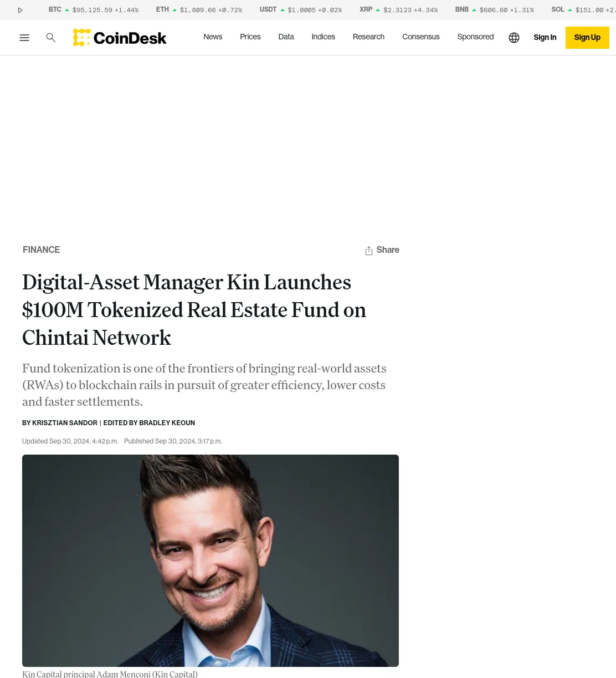Select the XRP price ticker
This screenshot has height=678, width=616.
tap(398, 10)
